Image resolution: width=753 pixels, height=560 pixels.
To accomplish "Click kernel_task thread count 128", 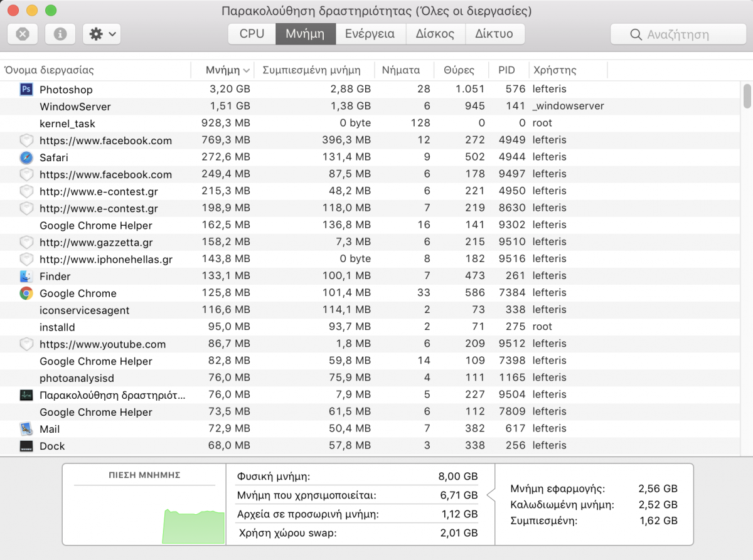I will click(420, 123).
